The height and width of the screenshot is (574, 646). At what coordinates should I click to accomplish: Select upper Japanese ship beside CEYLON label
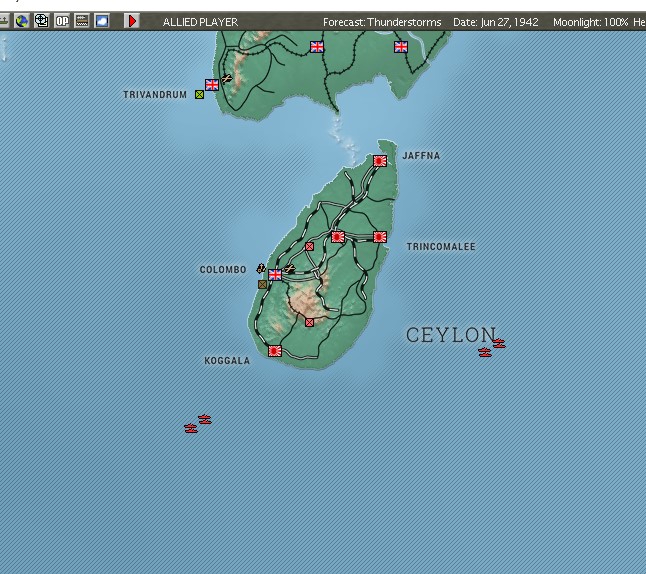(499, 343)
